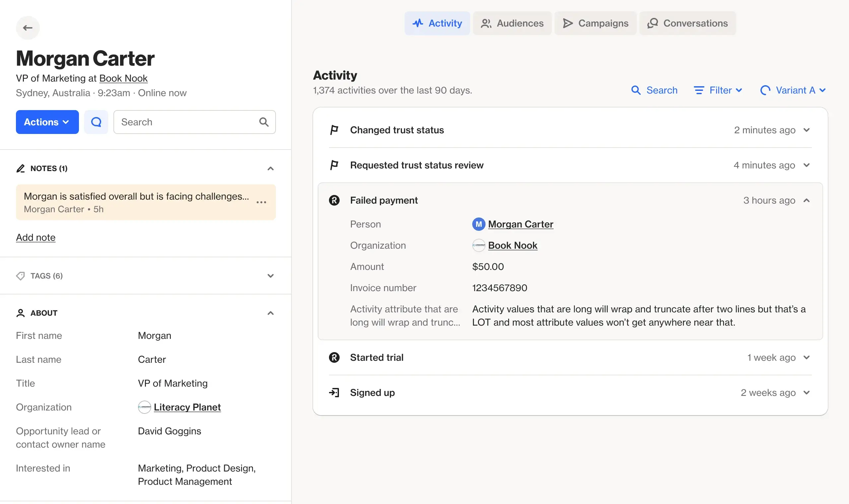Click the Failed payment activity title
Viewport: 849px width, 504px height.
click(x=384, y=200)
